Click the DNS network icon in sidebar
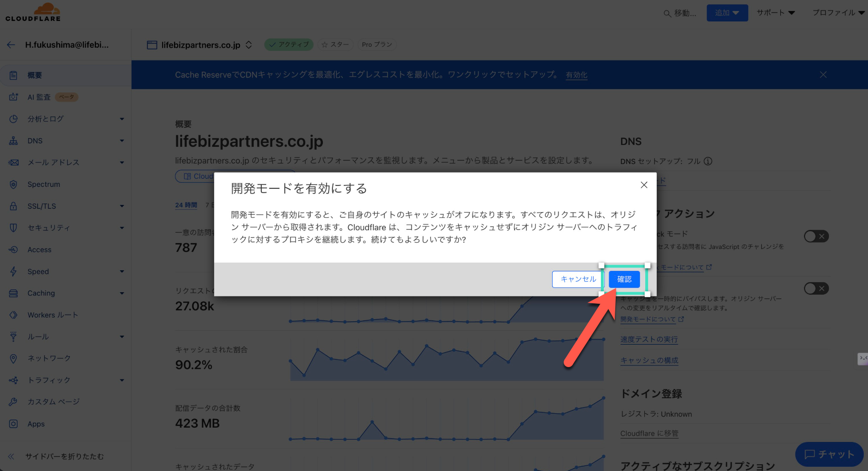Viewport: 868px width, 471px height. pos(13,141)
